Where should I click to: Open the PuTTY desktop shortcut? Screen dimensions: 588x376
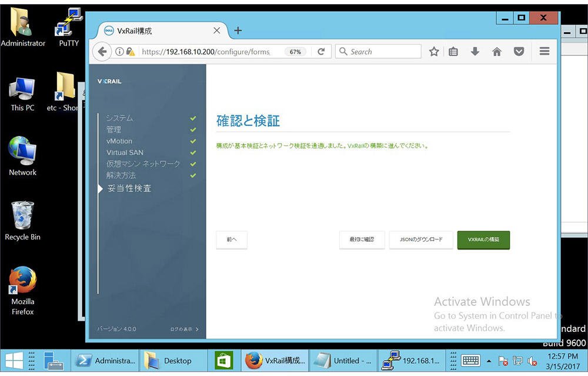69,27
